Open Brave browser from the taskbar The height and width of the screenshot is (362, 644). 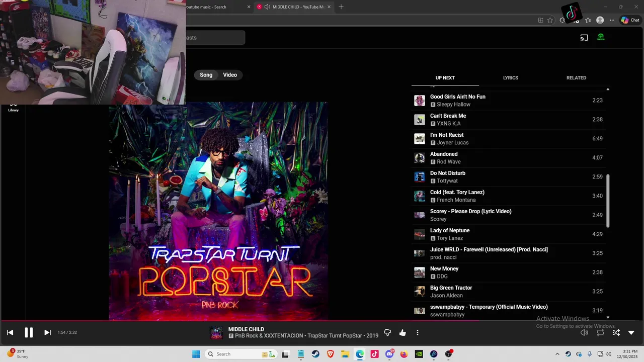(x=330, y=354)
